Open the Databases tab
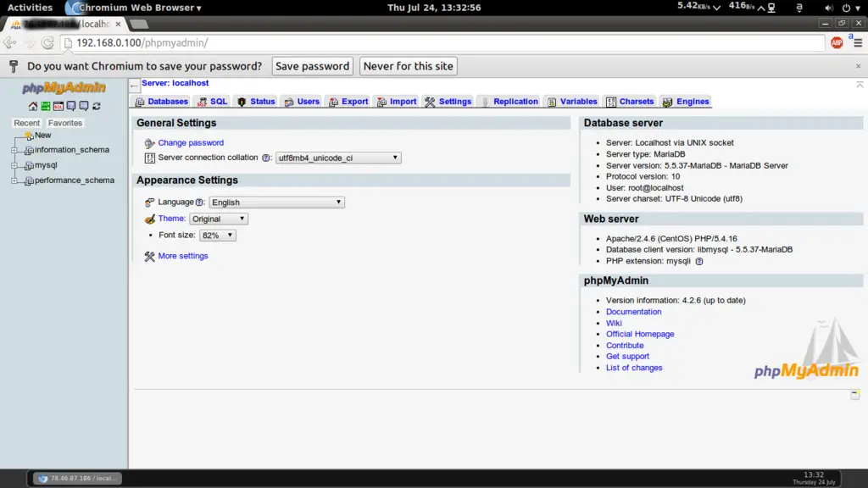This screenshot has width=868, height=488. 162,102
